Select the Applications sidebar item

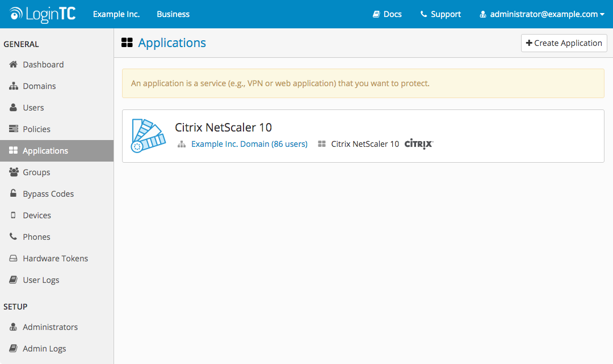click(x=57, y=151)
